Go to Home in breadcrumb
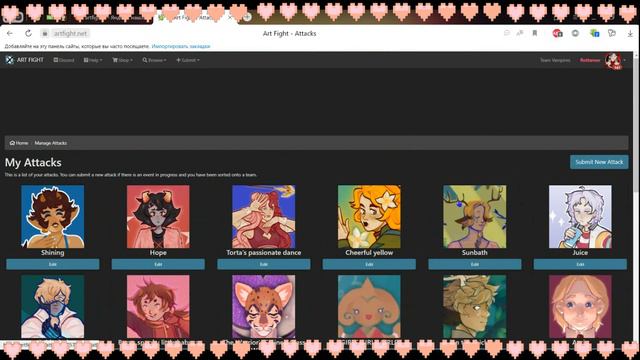The width and height of the screenshot is (640, 360). [19, 143]
